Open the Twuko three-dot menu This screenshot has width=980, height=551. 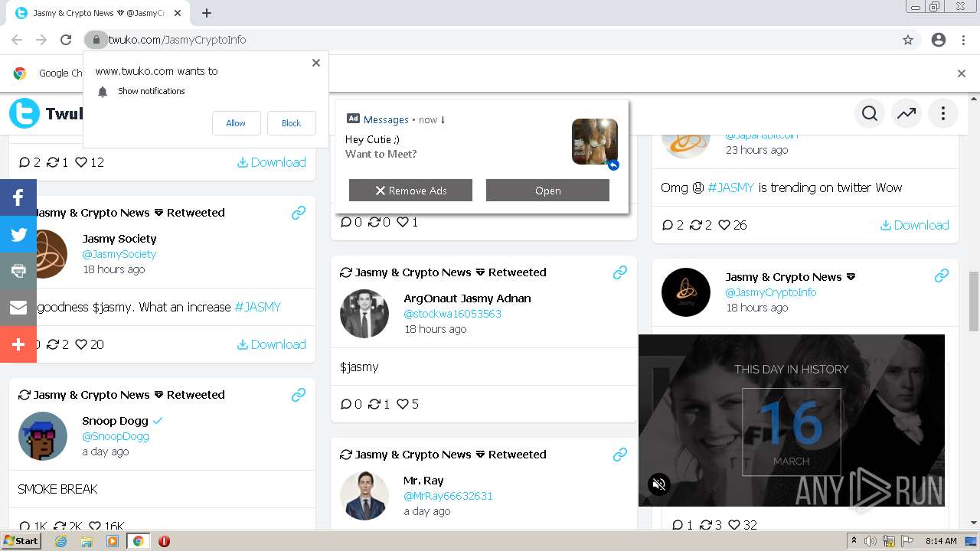coord(943,114)
